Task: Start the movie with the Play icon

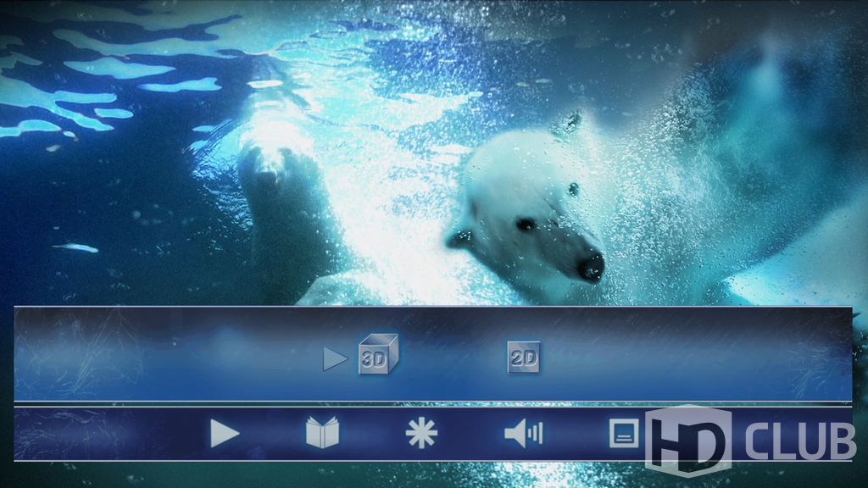Action: tap(225, 433)
